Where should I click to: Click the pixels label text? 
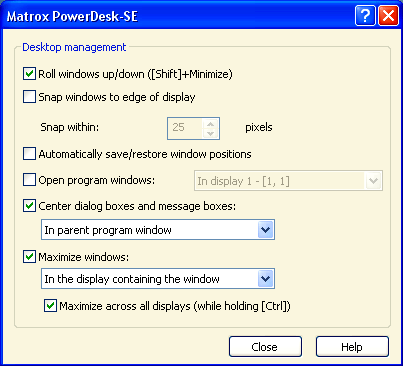(x=259, y=127)
